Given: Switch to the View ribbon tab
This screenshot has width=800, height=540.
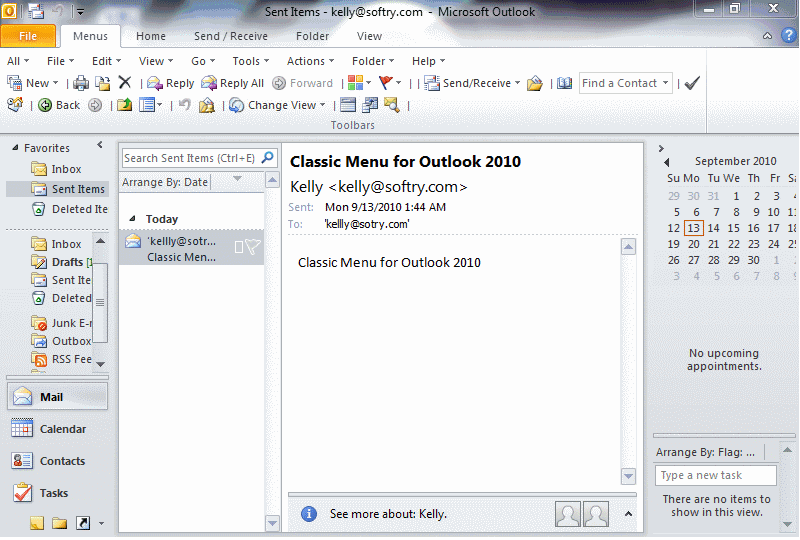Looking at the screenshot, I should pyautogui.click(x=369, y=36).
